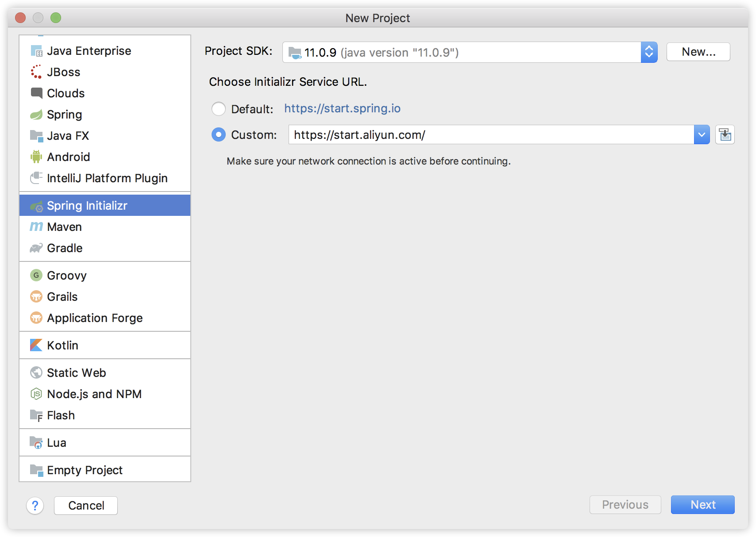Image resolution: width=756 pixels, height=537 pixels.
Task: Open the https://start.spring.io link
Action: click(342, 108)
